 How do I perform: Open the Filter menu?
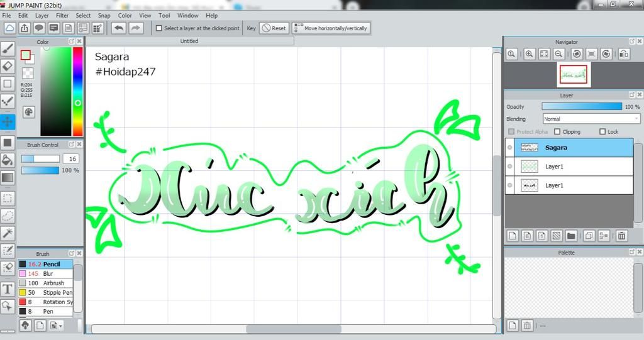(62, 16)
